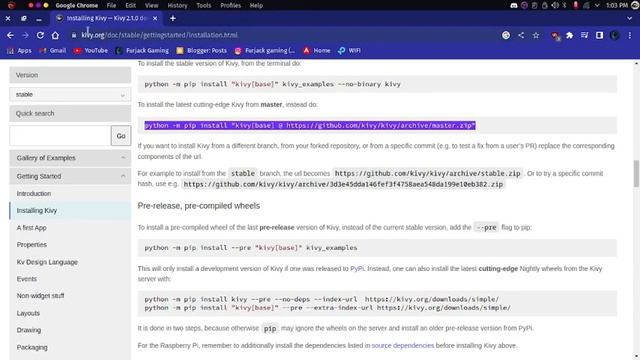
Task: Open the Events sidebar link
Action: 27,279
